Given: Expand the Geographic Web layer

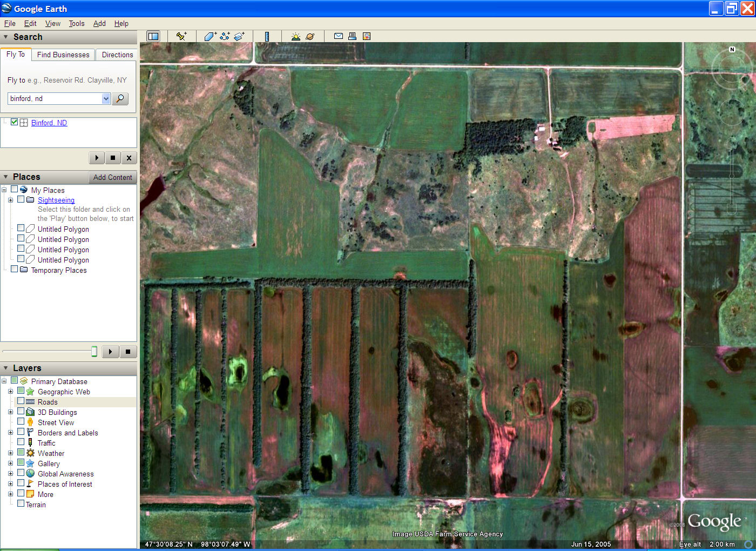Looking at the screenshot, I should (10, 391).
